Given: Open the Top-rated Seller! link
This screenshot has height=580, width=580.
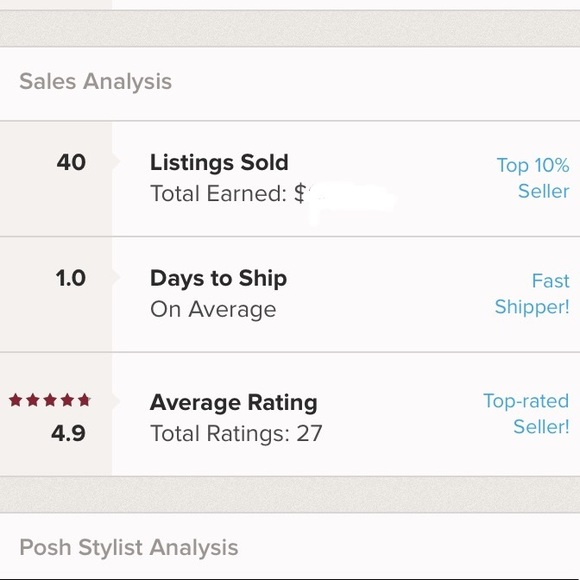Looking at the screenshot, I should click(526, 414).
